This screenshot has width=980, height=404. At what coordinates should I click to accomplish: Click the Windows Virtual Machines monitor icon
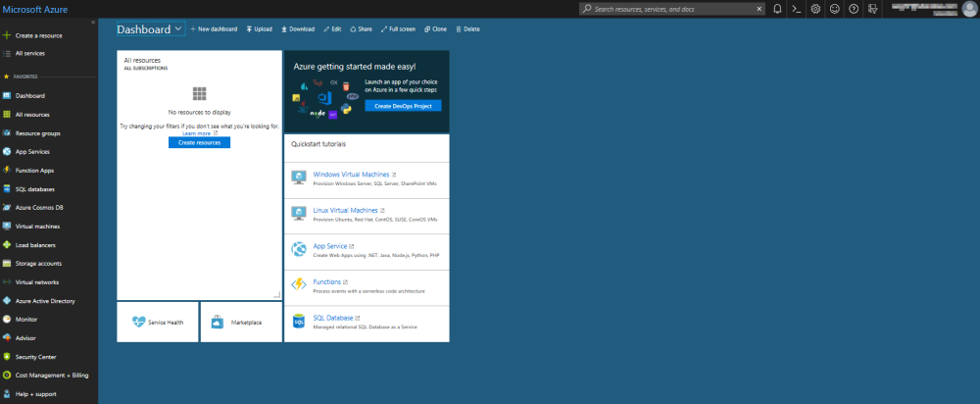(298, 177)
